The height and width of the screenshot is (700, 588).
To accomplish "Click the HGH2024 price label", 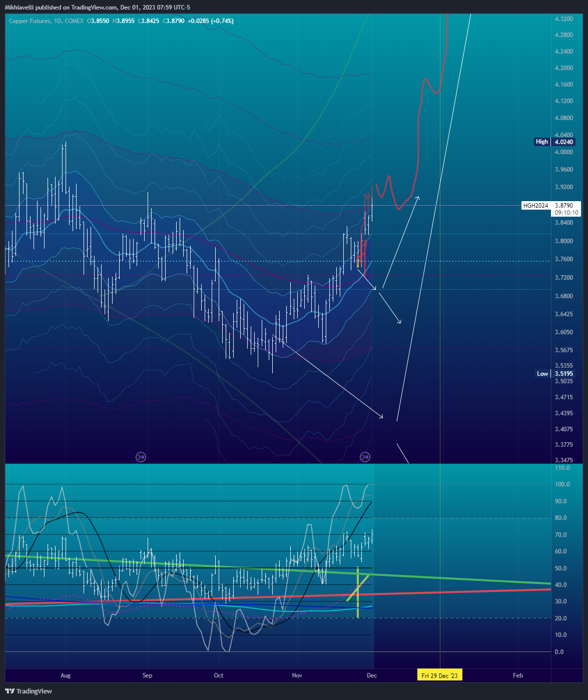I will pyautogui.click(x=536, y=206).
